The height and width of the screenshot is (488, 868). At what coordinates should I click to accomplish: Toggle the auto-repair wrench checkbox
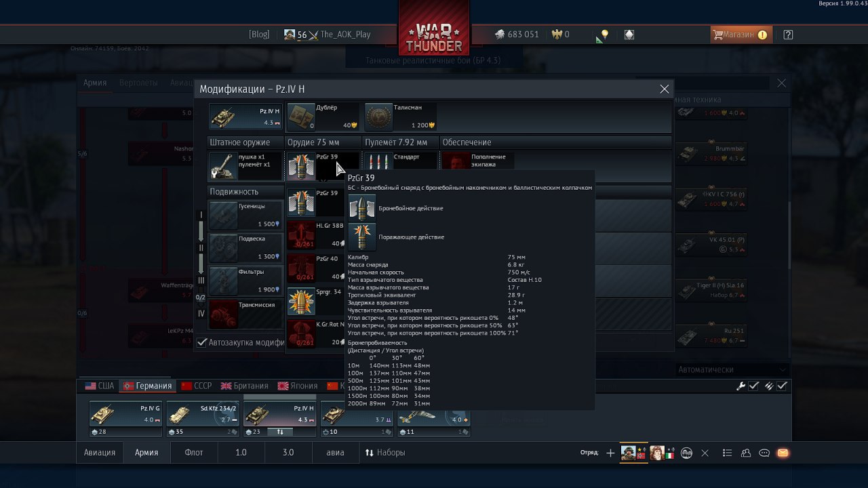click(x=753, y=386)
